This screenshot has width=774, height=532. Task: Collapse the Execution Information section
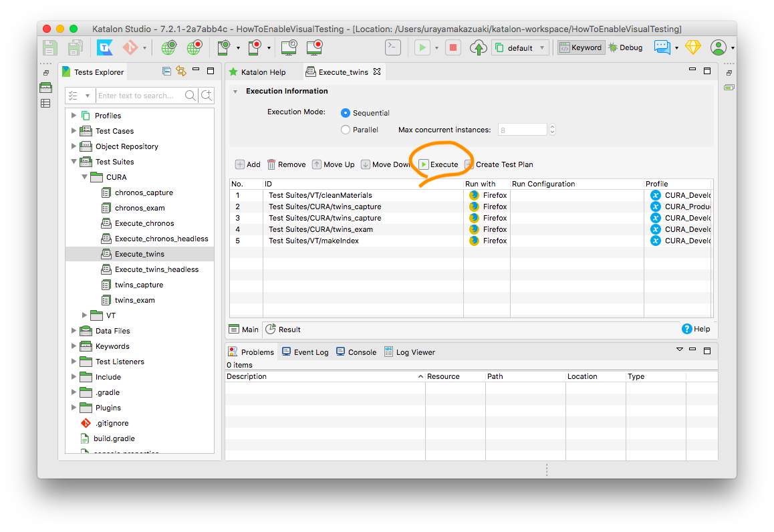coord(235,92)
